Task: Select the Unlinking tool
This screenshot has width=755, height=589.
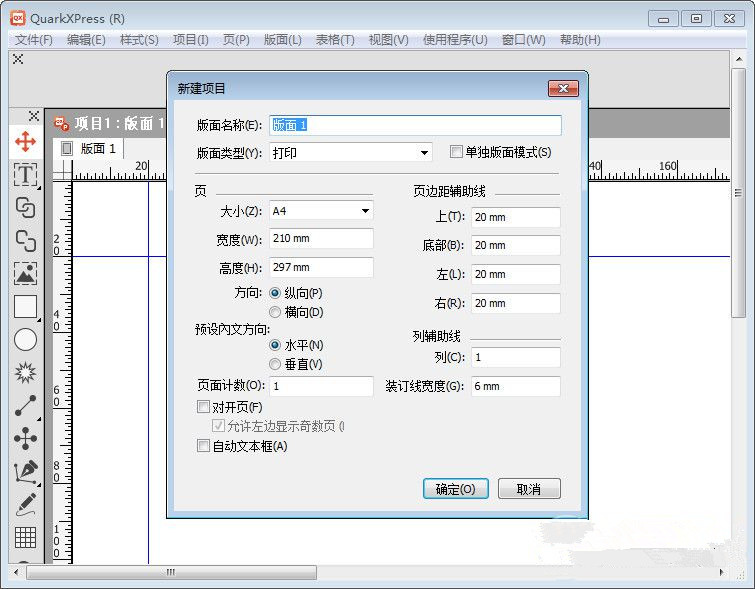Action: [25, 240]
